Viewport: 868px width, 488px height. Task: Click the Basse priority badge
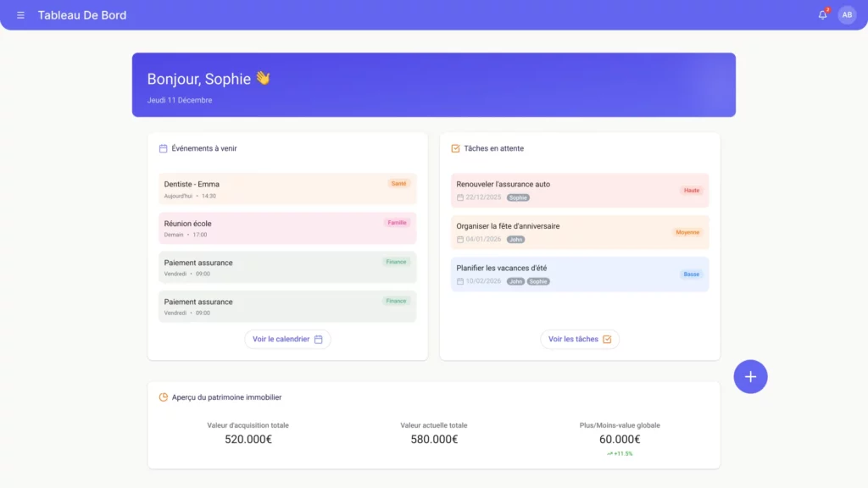point(692,274)
